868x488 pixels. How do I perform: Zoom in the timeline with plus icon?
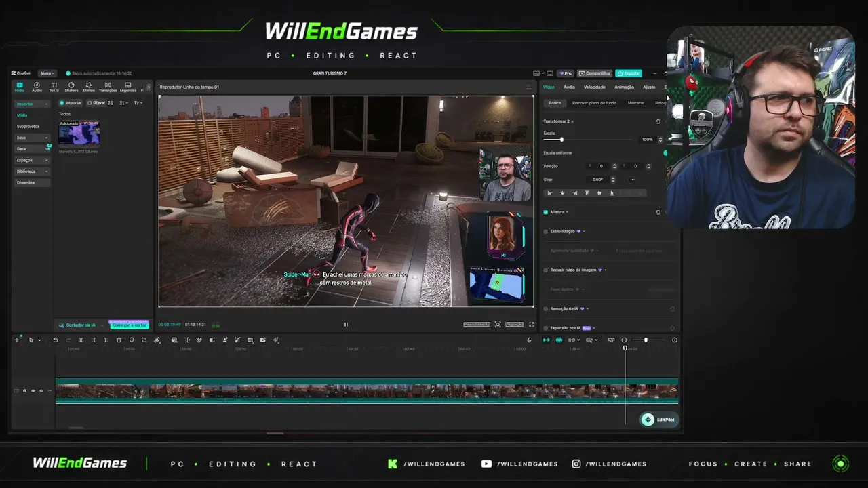[x=675, y=340]
